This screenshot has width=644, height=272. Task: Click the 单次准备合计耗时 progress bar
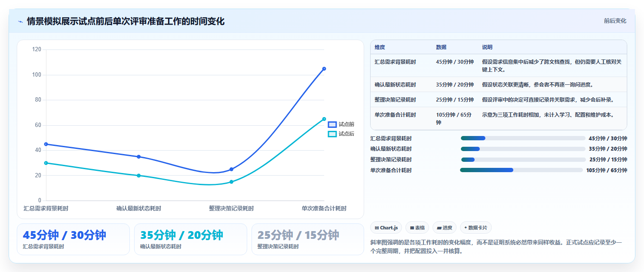(521, 170)
